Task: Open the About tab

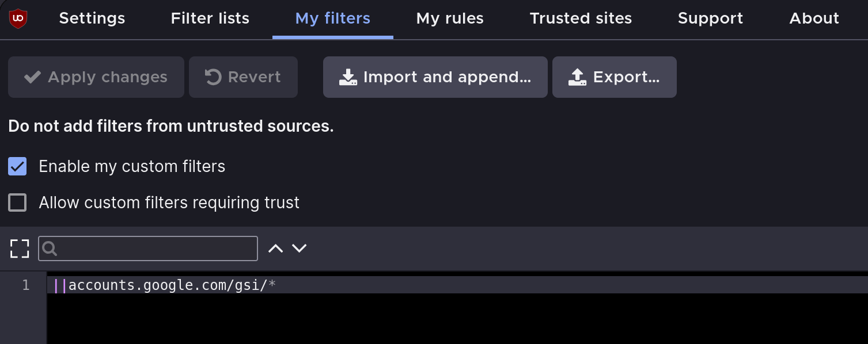Action: pyautogui.click(x=814, y=19)
